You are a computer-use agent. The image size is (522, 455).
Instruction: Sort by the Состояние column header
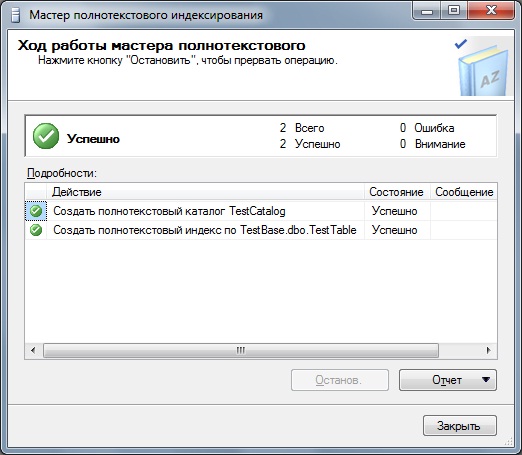pos(397,192)
